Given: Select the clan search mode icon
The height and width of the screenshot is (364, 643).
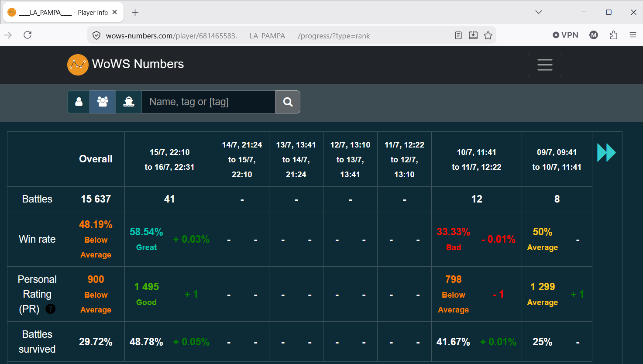Looking at the screenshot, I should (x=103, y=102).
